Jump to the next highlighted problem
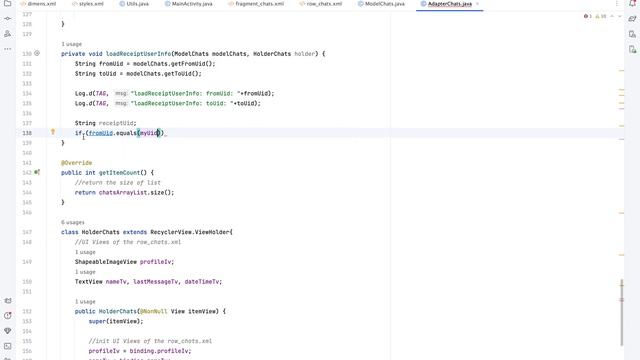This screenshot has height=360, width=640. [x=620, y=16]
